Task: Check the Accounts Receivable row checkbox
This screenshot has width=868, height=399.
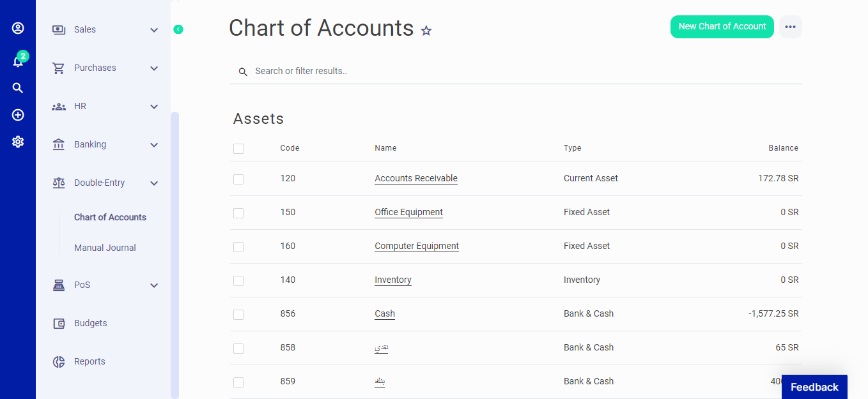Action: (238, 179)
